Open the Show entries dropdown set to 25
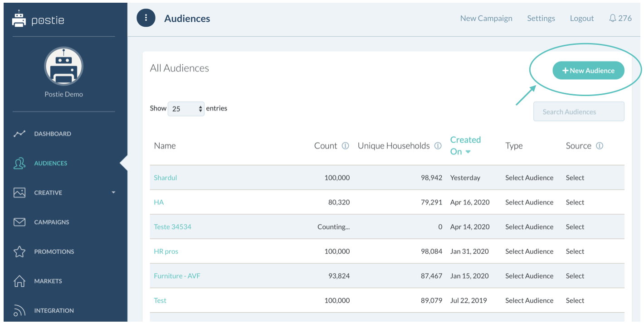Screen dimensions: 644x328 click(x=186, y=109)
